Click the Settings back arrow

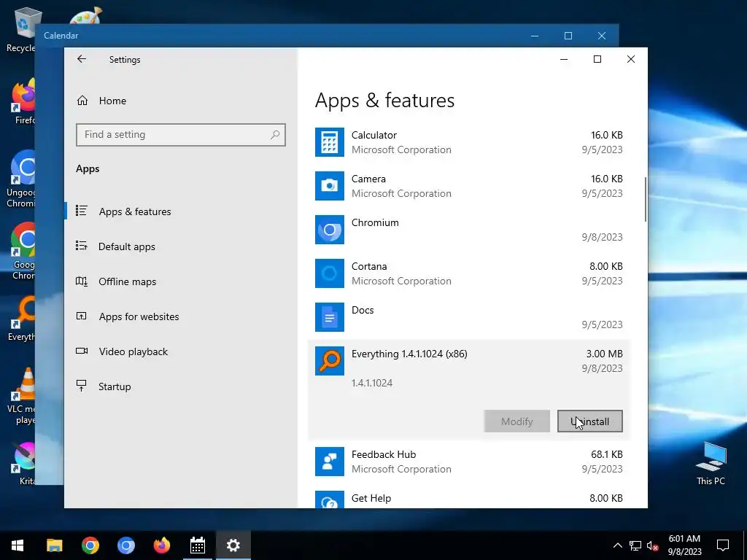pyautogui.click(x=82, y=59)
